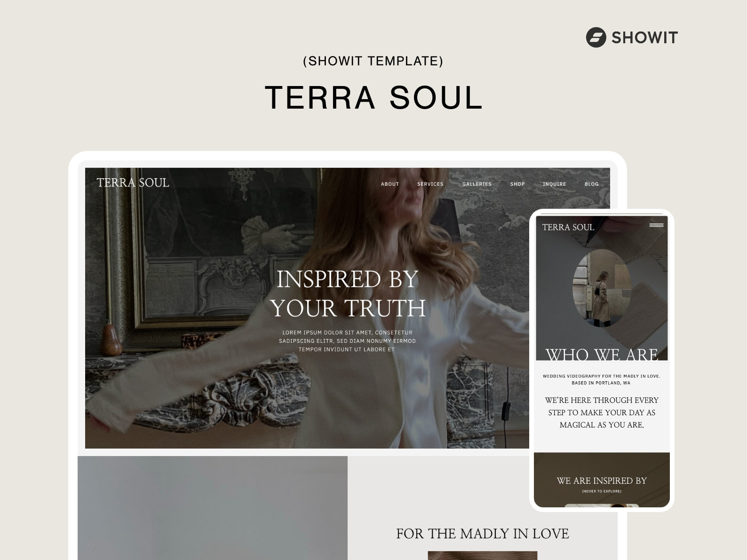Click the WHO WE ARE heading
Viewport: 747px width, 560px height.
coord(602,354)
